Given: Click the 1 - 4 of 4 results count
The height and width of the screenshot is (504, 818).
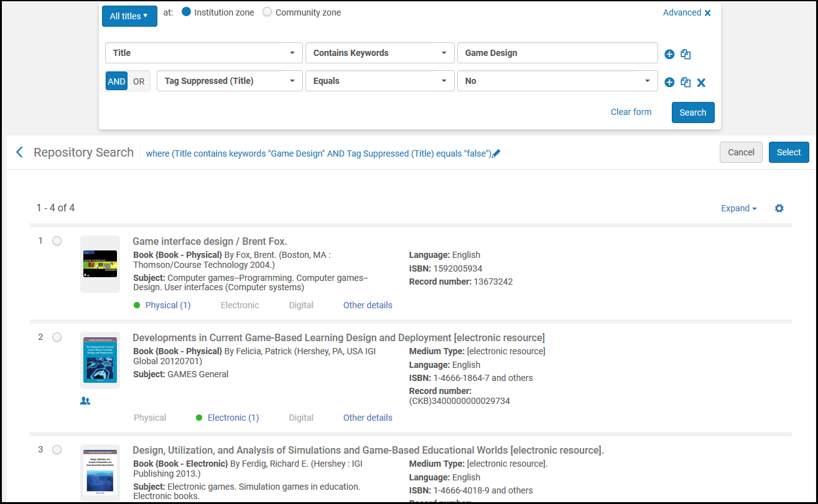Looking at the screenshot, I should [x=55, y=208].
